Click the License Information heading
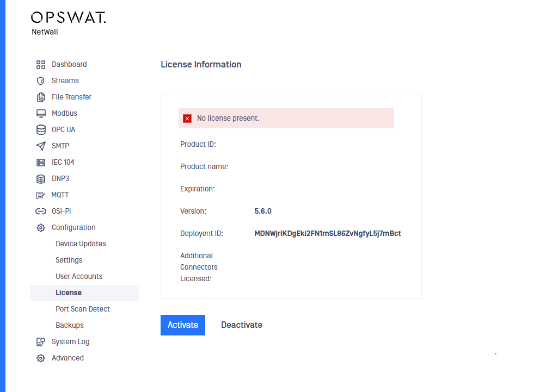552x392 pixels. 201,64
